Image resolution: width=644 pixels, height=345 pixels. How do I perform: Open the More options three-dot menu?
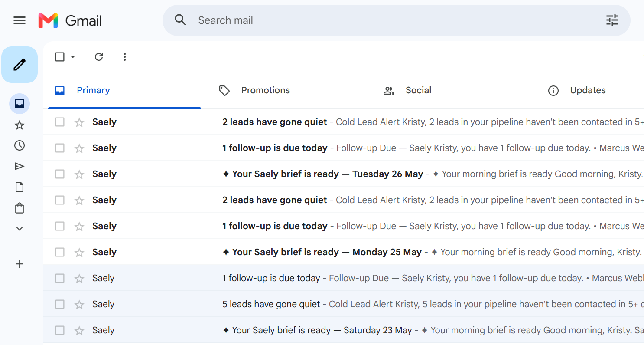coord(125,57)
